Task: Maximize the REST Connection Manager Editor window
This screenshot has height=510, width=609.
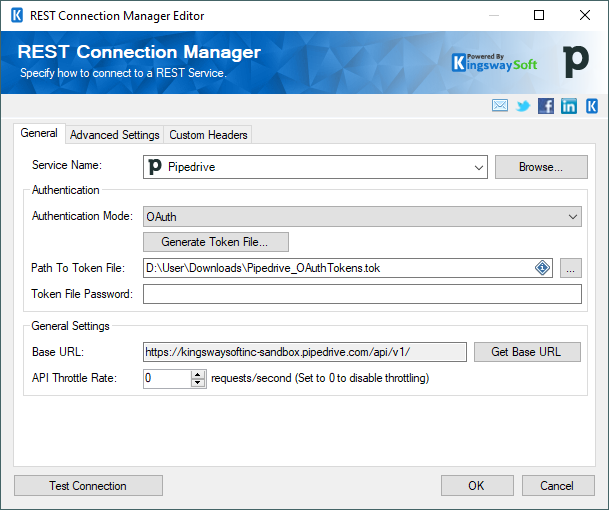Action: (x=539, y=16)
